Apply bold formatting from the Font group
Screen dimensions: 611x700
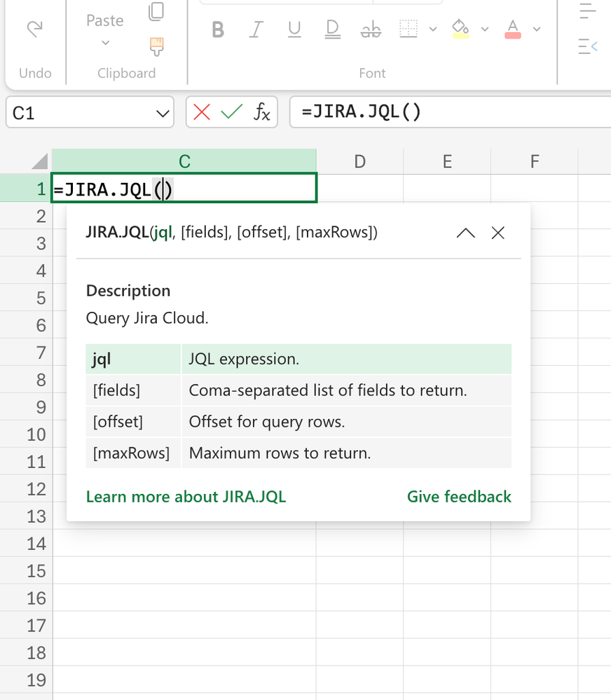(x=217, y=29)
